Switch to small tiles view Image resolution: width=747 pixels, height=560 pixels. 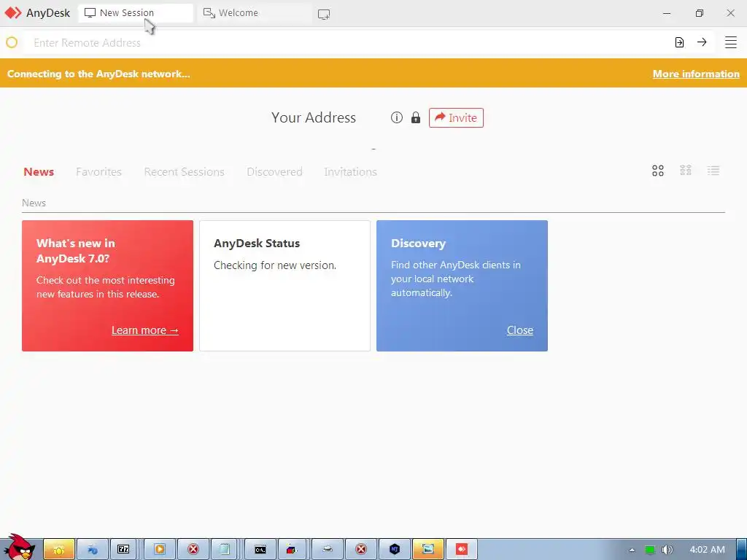686,171
